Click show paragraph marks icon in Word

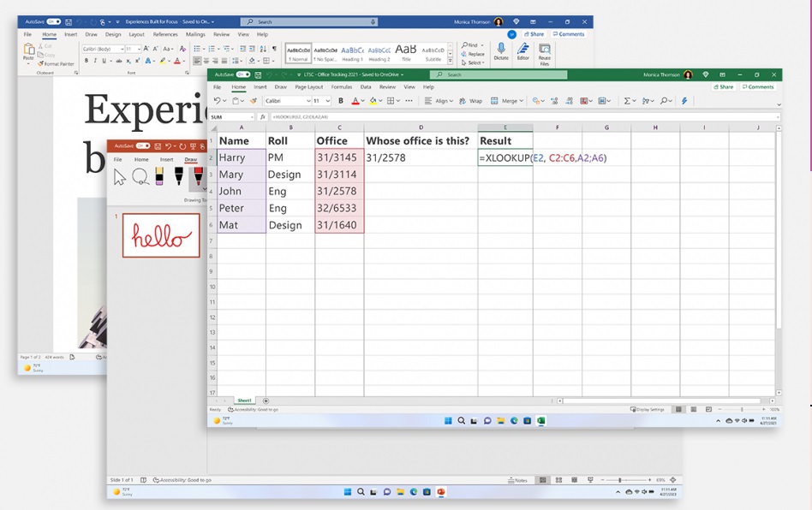(274, 48)
